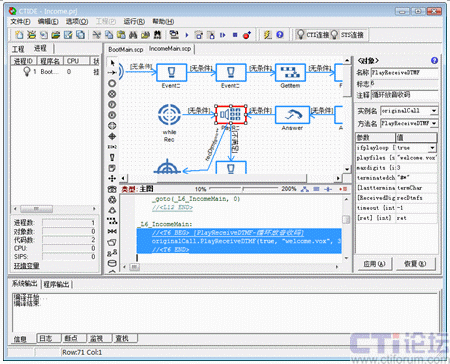Click the blue stop square toolbar icon

click(235, 35)
